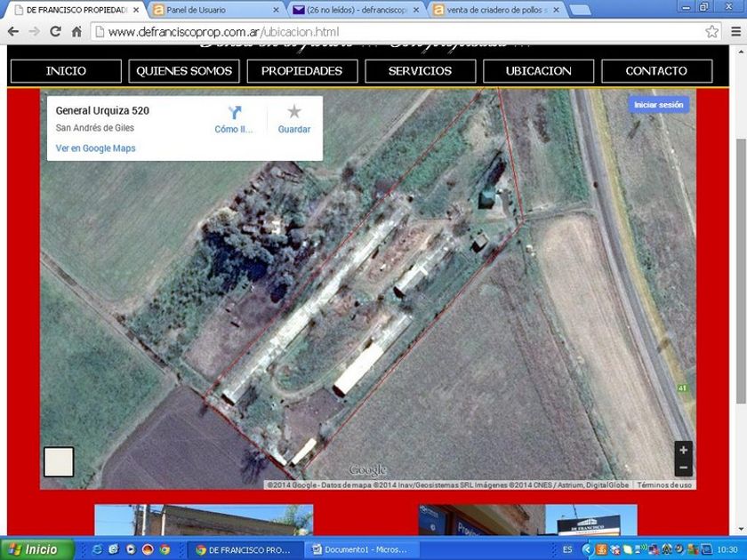Viewport: 747px width, 560px height.
Task: Reload the page with refresh icon
Action: (55, 32)
